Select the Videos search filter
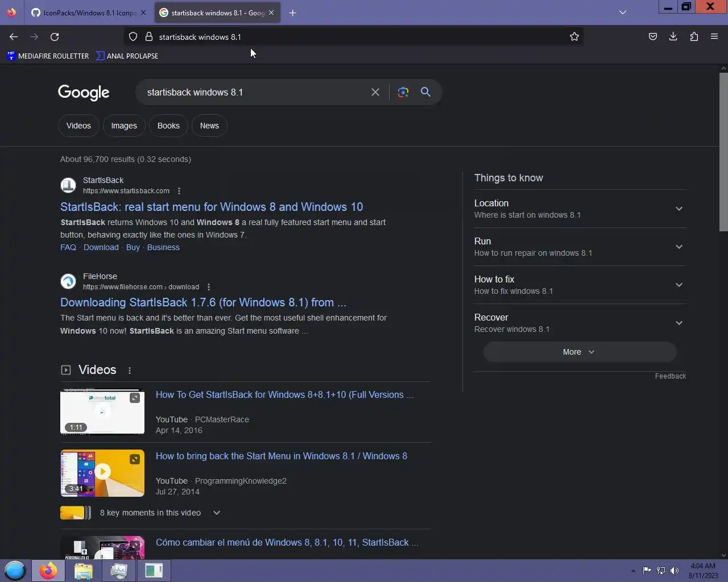 [x=78, y=126]
